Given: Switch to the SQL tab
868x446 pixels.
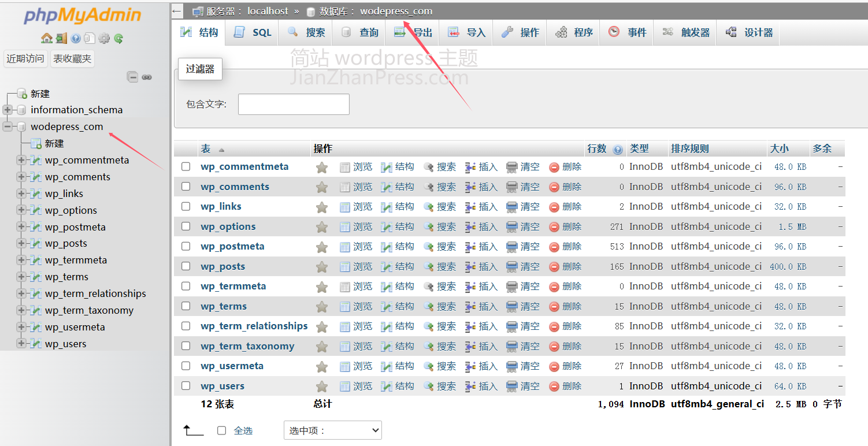Looking at the screenshot, I should [x=253, y=32].
